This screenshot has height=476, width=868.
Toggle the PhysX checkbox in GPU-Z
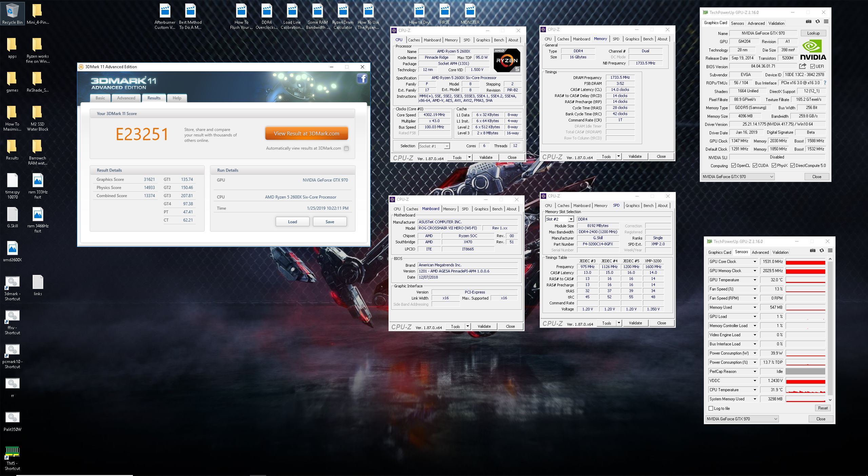pos(774,166)
